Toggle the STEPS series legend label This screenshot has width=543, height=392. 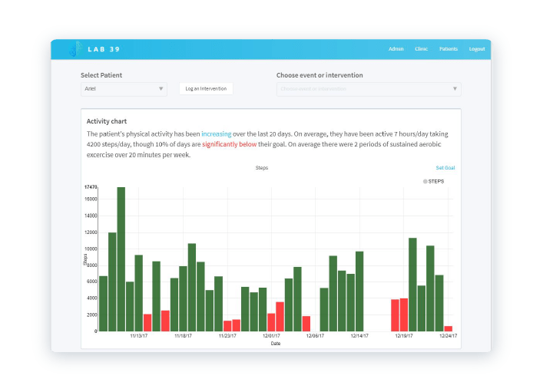click(435, 181)
